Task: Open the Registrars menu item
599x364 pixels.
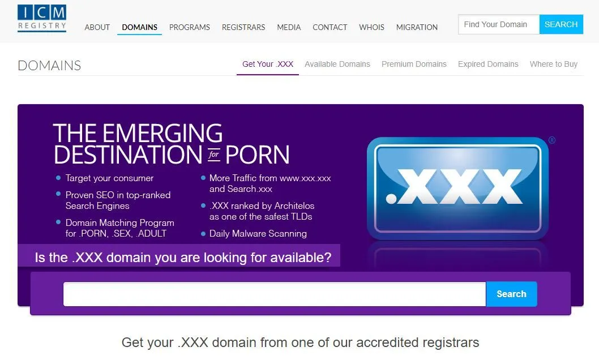Action: (243, 27)
